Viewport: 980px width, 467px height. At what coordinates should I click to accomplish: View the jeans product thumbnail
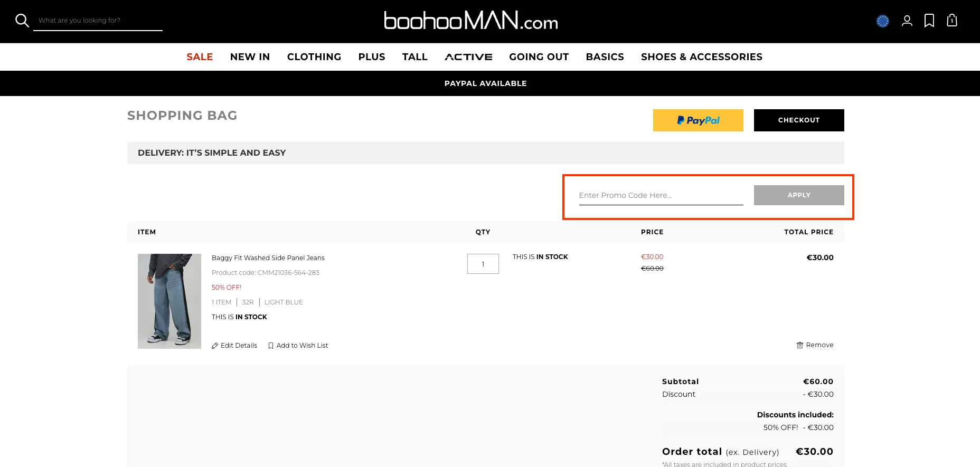[169, 301]
